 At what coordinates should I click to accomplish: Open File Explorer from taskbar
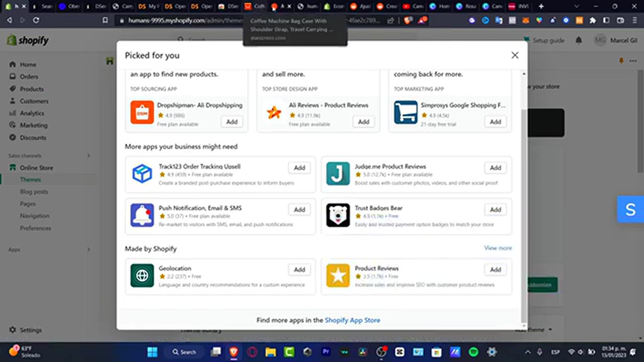coord(271,352)
